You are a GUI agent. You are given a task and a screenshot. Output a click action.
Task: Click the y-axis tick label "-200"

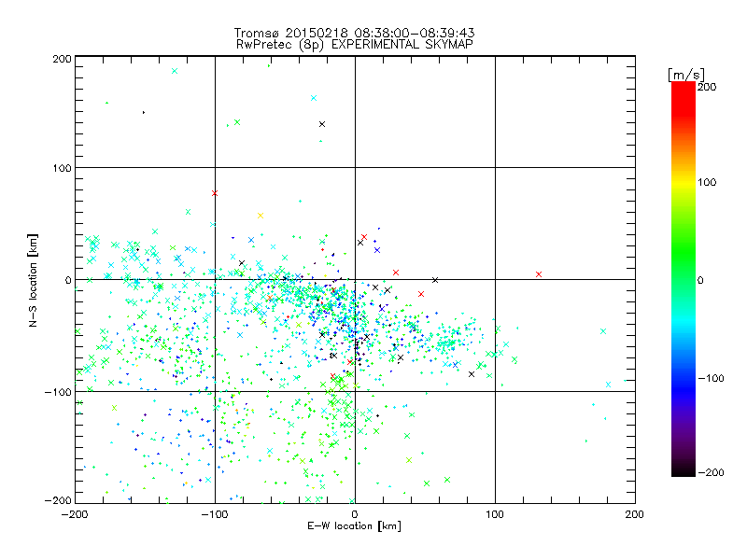click(58, 500)
